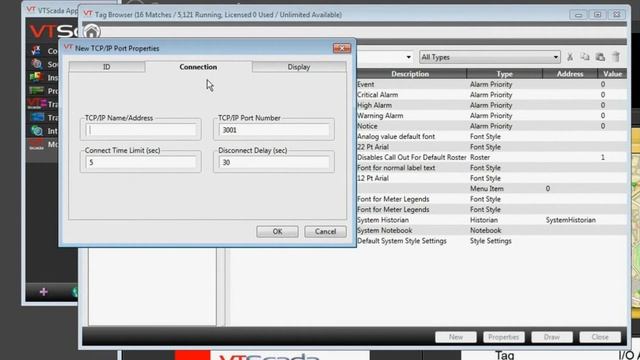Select the Connection tab
Screen dimensions: 640x360
coord(198,67)
